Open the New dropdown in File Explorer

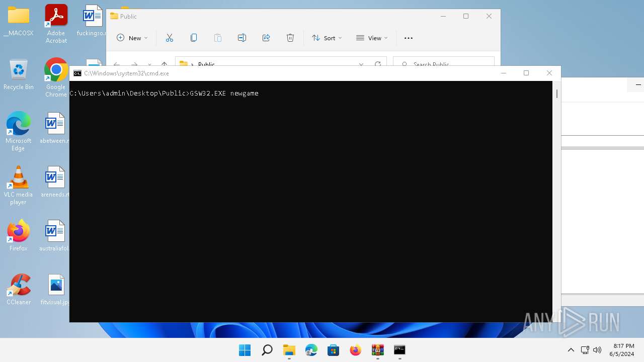[132, 38]
